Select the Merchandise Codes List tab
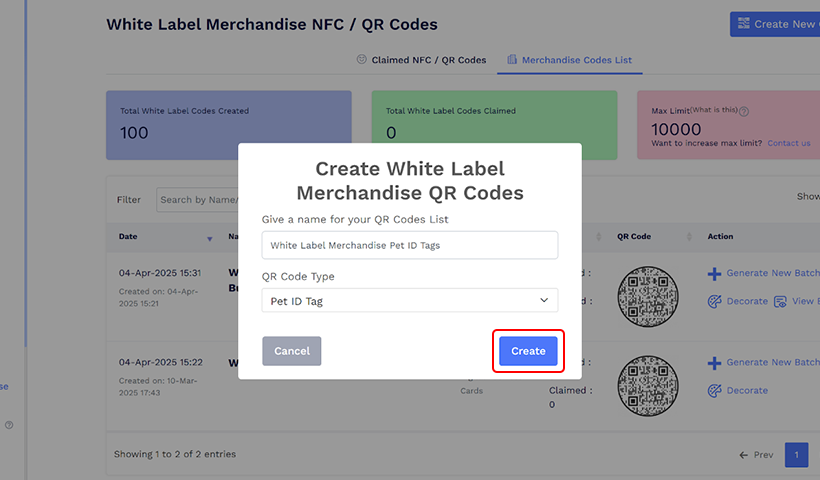 [x=570, y=60]
